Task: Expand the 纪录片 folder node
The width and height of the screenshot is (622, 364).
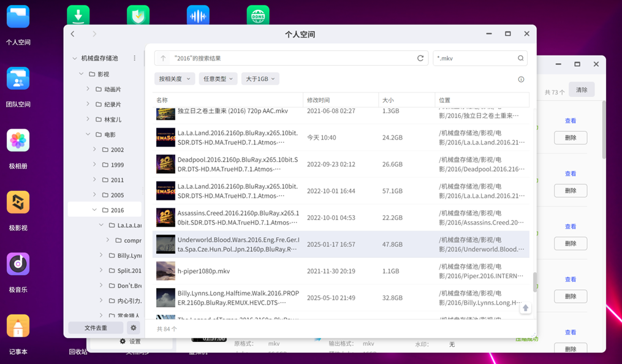Action: [x=88, y=104]
